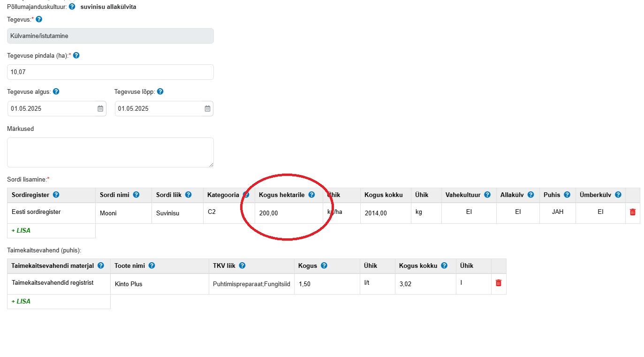Open calendar picker for Tegevuse lõpp
Screen dimensions: 644x357
click(207, 108)
